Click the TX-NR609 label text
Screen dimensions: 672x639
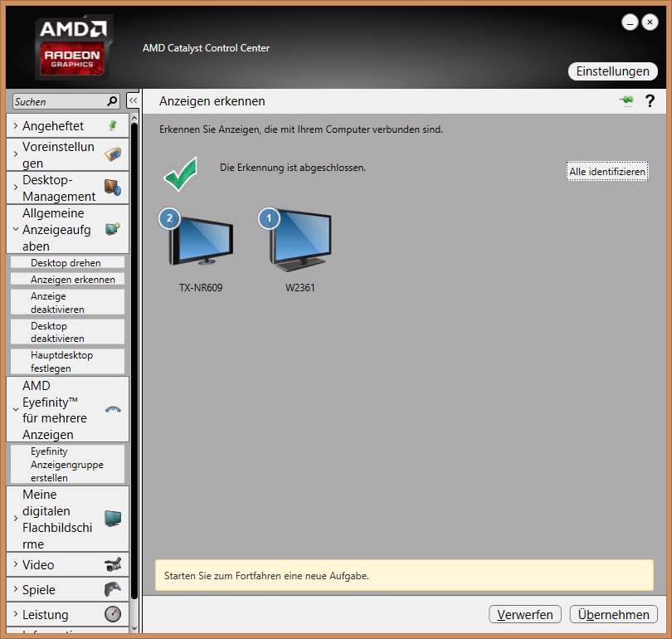tap(201, 288)
